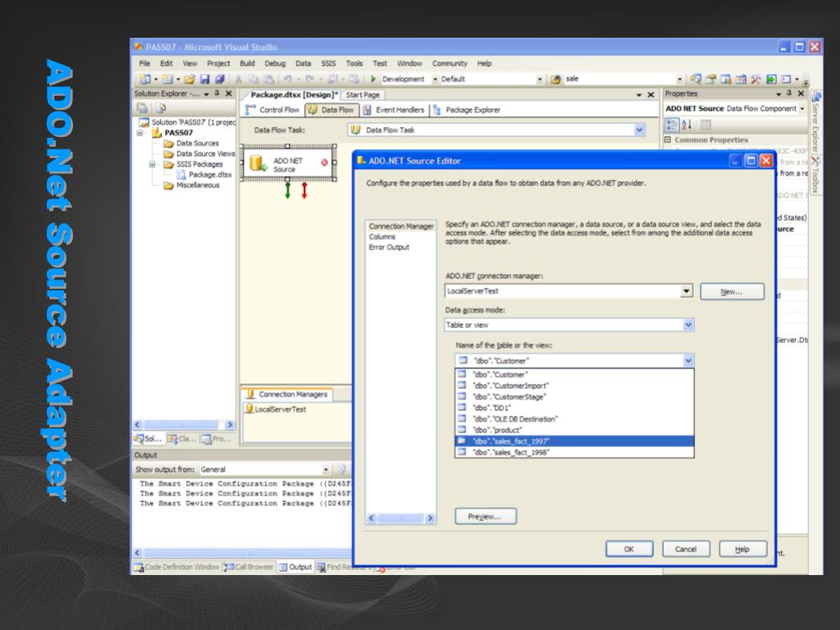Viewport: 840px width, 630px height.
Task: Click the New Project toolbar icon
Action: click(144, 80)
